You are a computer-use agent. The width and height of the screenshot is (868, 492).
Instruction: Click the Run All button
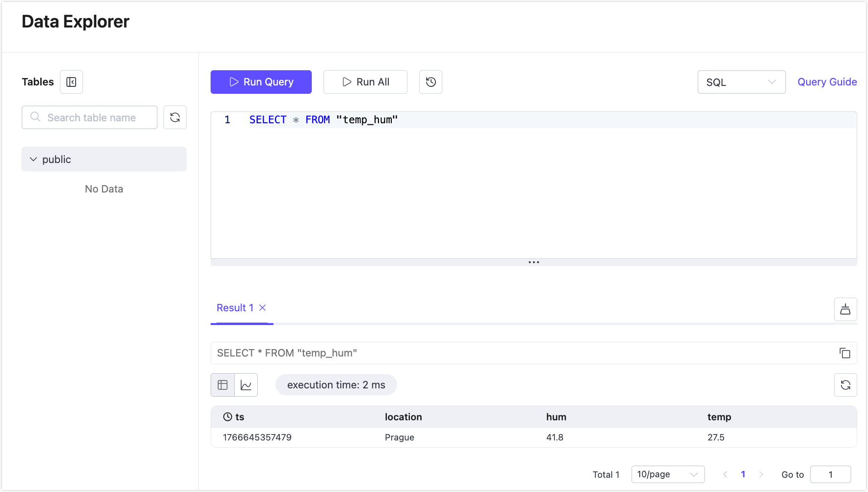pyautogui.click(x=365, y=82)
